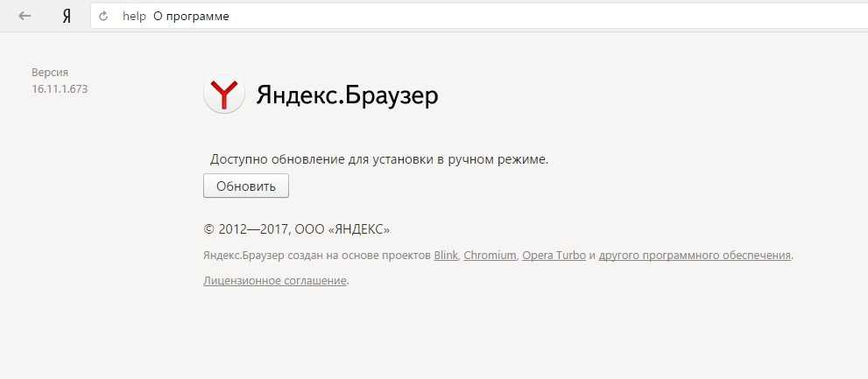Screen dimensions: 868x379
Task: Follow the Opera Turbo link
Action: pos(554,256)
